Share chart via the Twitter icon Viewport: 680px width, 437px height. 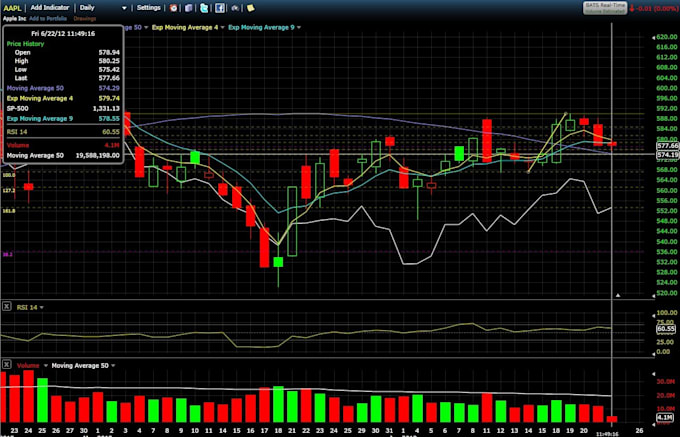(204, 8)
